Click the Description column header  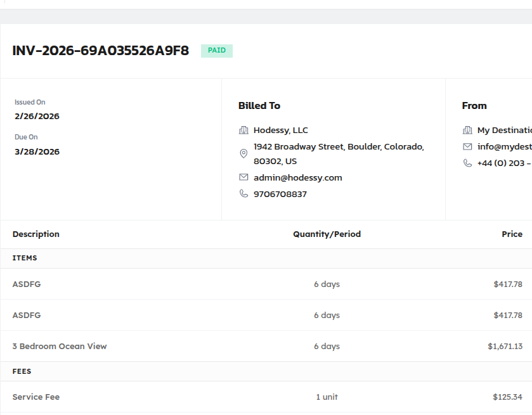coord(36,234)
